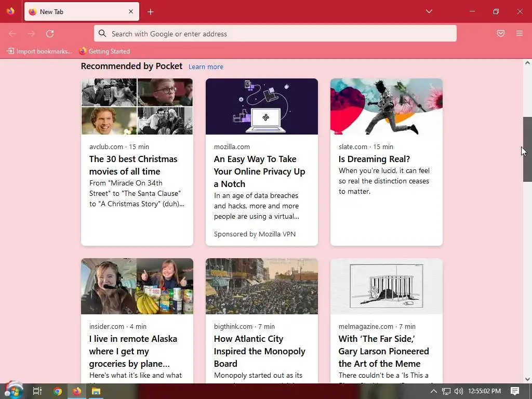Click avclub.com · 15 min source text
532x399 pixels.
[x=119, y=147]
